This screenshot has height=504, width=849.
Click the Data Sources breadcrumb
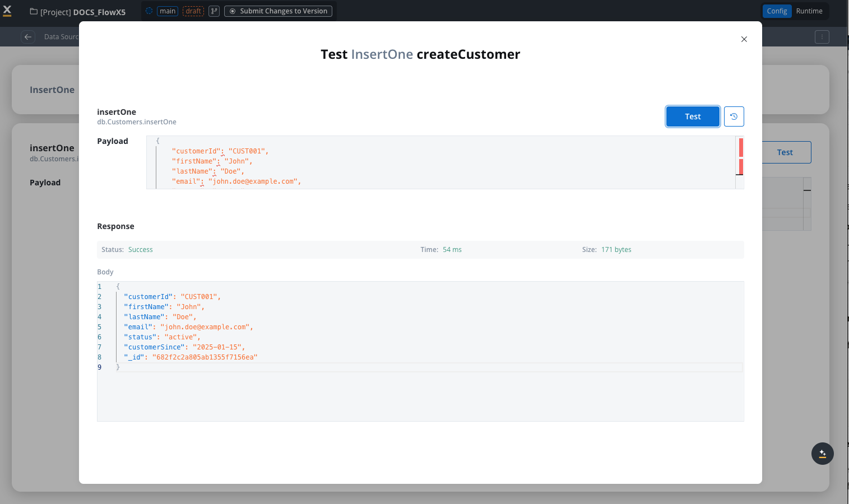coord(62,37)
